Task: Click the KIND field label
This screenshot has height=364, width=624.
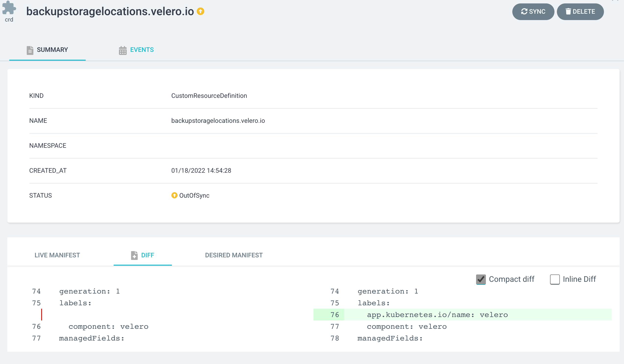Action: pos(36,96)
